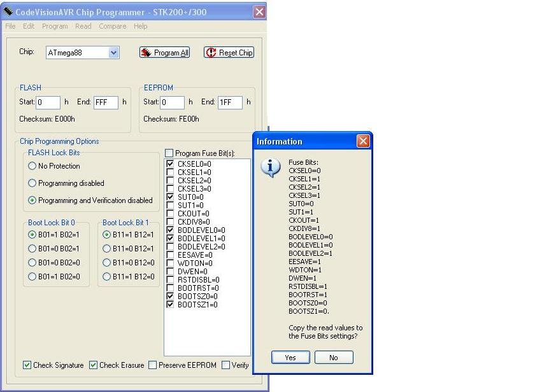
Task: Choose Programming disabled radio button
Action: (x=32, y=183)
